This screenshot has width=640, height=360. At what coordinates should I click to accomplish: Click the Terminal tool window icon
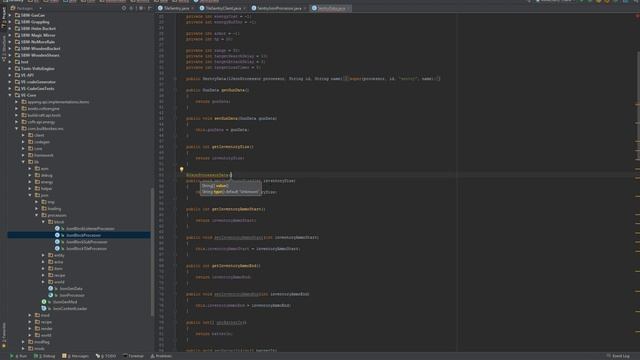click(x=125, y=356)
